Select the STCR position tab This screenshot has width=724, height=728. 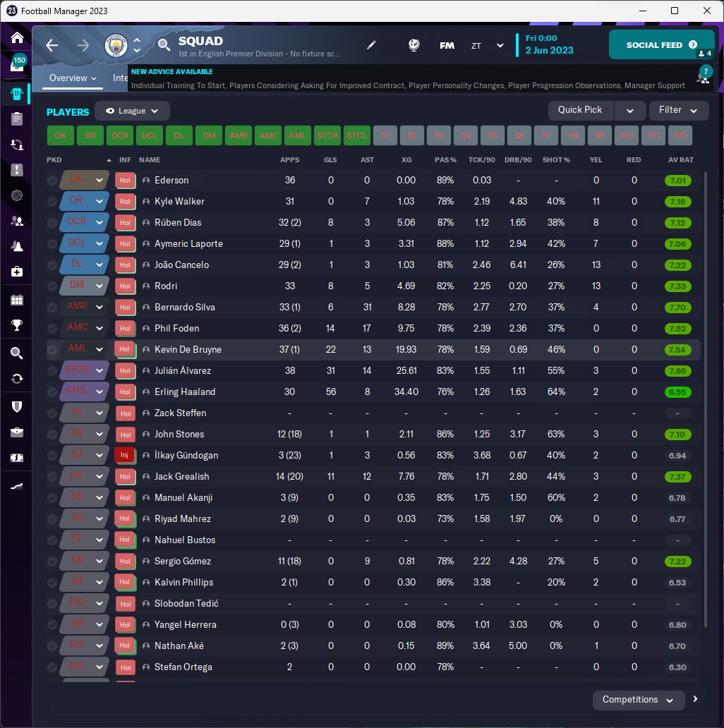coord(327,135)
